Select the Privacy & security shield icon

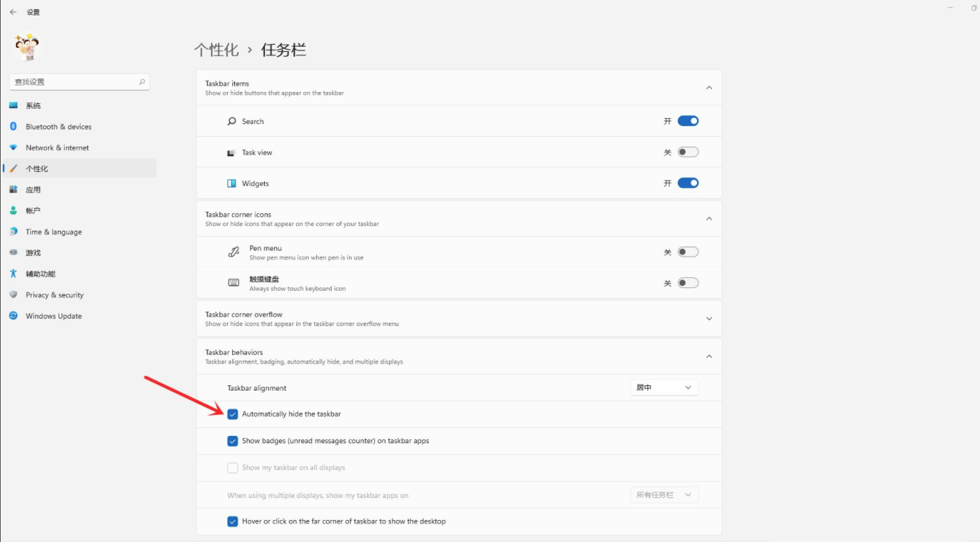tap(13, 295)
